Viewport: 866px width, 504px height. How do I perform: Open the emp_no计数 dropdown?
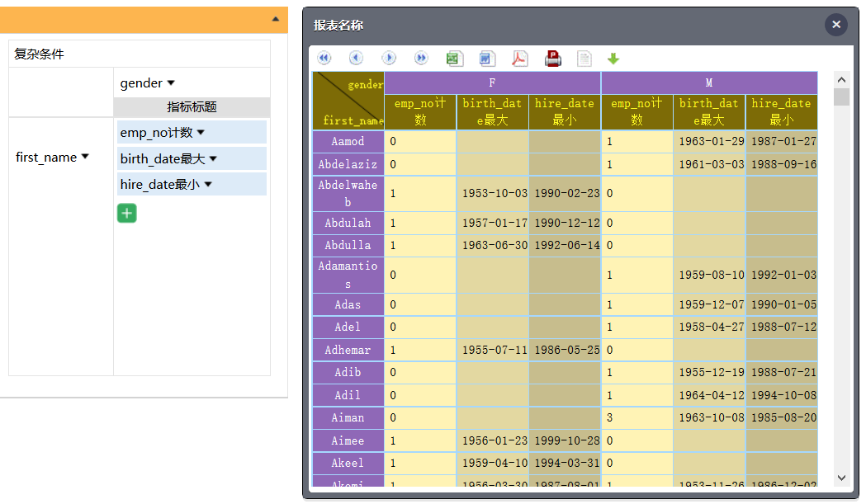click(201, 133)
